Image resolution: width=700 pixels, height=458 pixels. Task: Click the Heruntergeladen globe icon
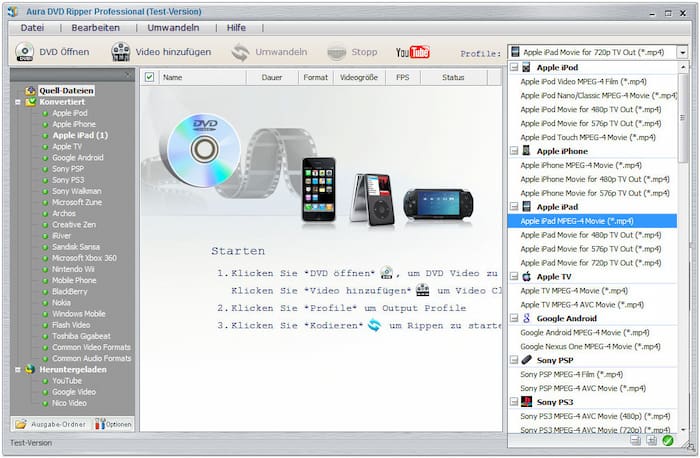(x=30, y=370)
